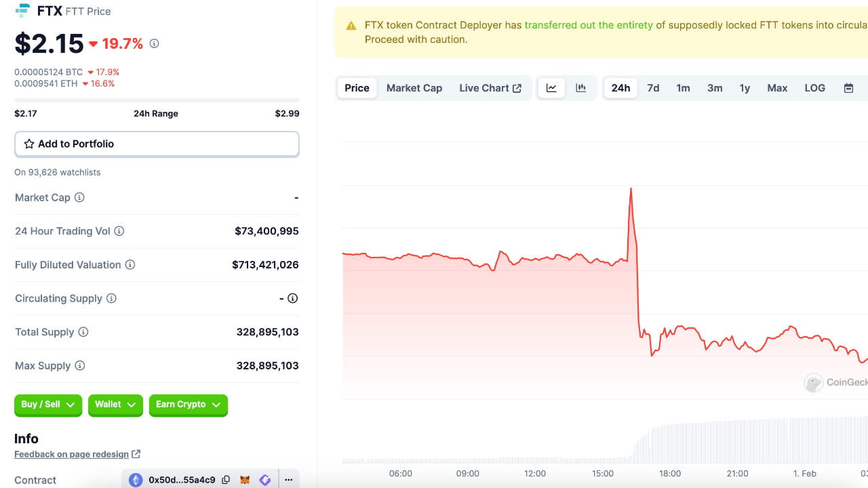The height and width of the screenshot is (488, 868).
Task: Open the date range calendar icon
Action: (848, 87)
